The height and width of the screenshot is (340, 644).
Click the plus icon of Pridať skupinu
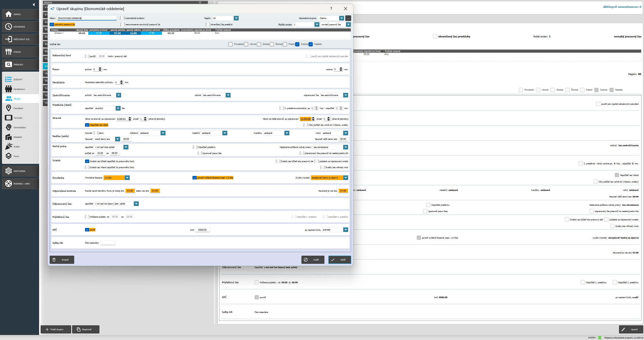pyautogui.click(x=47, y=329)
